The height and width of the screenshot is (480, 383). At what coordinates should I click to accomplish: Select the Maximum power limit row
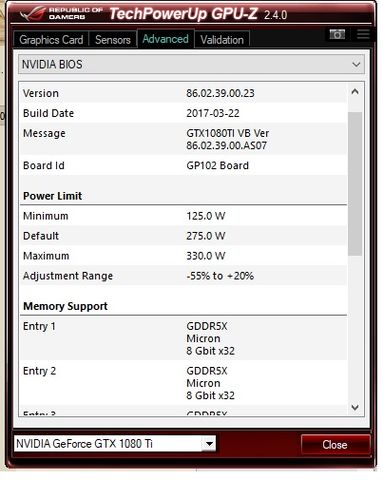pos(183,256)
